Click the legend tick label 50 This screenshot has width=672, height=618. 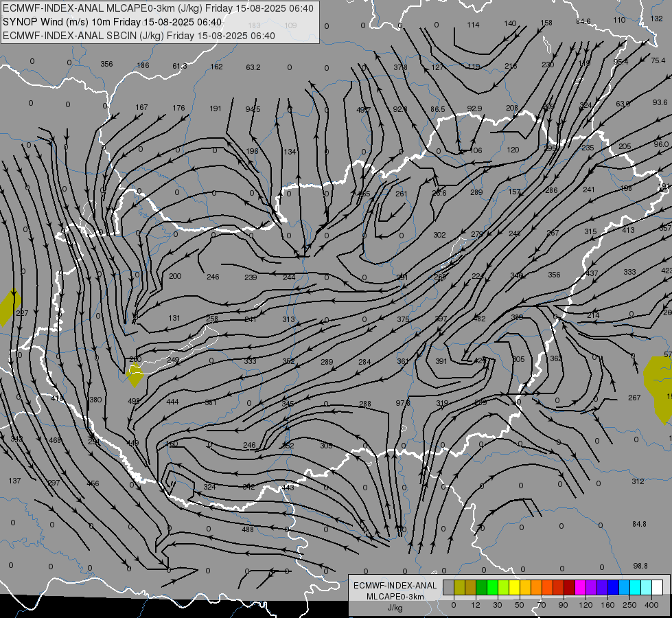[x=519, y=605]
